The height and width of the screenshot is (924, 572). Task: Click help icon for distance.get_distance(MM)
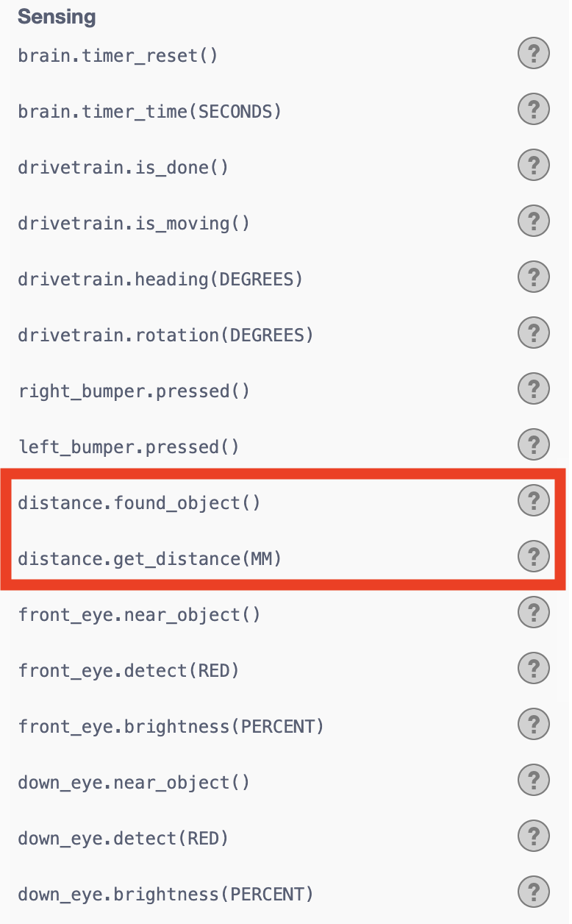[x=534, y=558]
